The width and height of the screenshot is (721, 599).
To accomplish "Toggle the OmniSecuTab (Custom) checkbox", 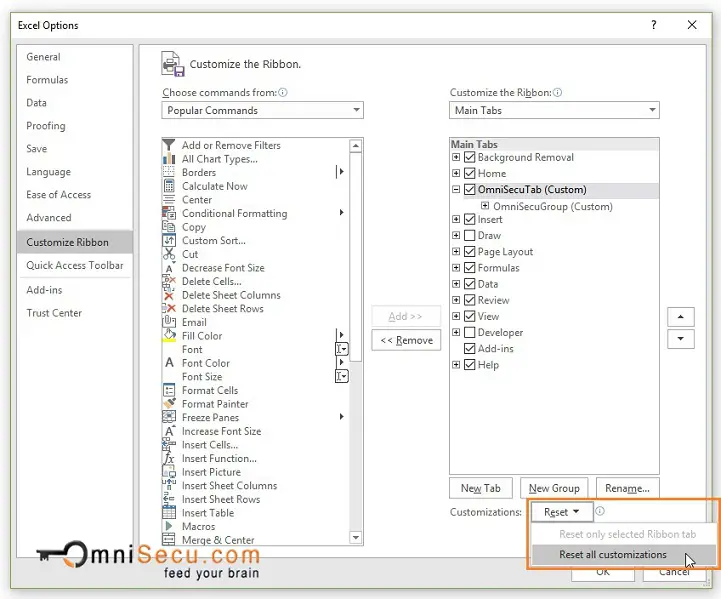I will point(469,189).
